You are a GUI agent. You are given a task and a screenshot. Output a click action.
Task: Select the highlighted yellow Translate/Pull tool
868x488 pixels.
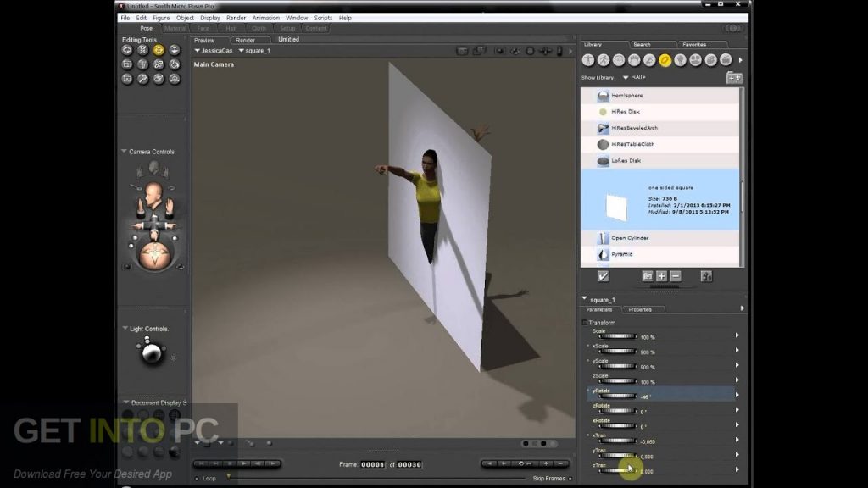(159, 50)
